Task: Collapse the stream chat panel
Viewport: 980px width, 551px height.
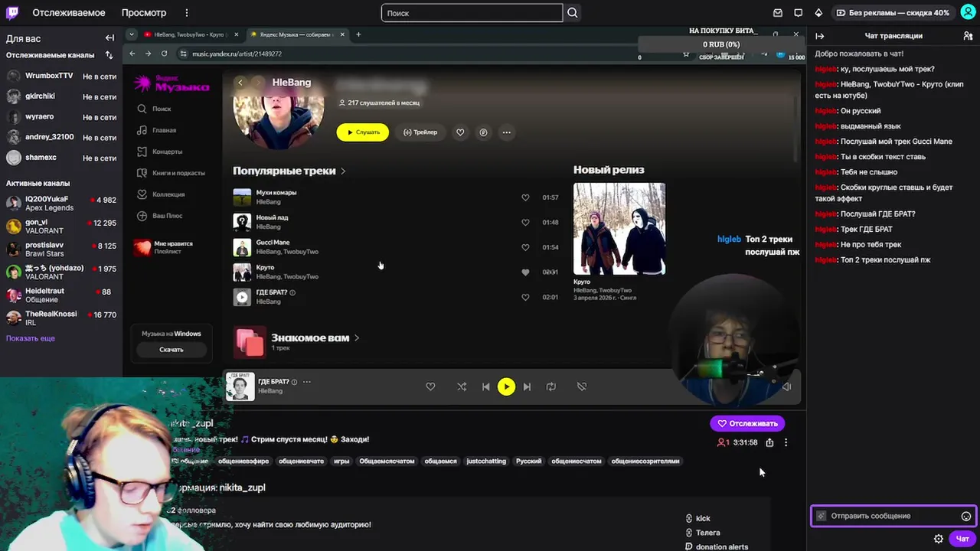Action: 819,36
